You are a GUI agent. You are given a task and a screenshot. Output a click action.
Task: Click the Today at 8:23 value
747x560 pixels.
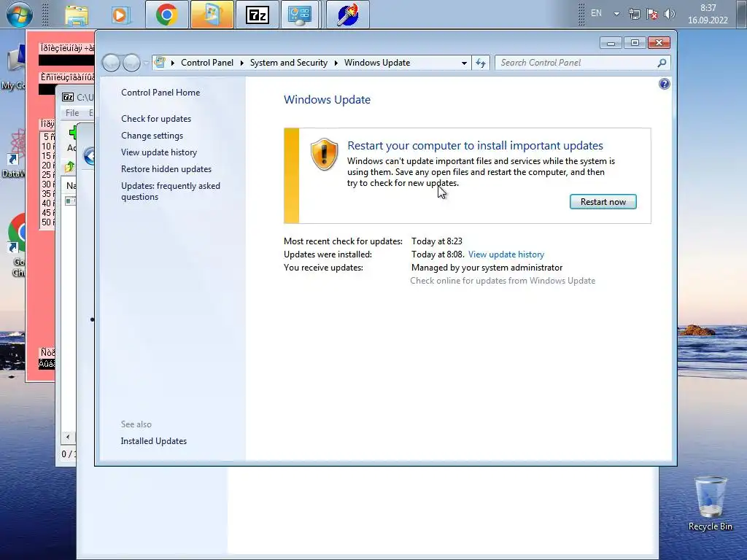point(436,241)
